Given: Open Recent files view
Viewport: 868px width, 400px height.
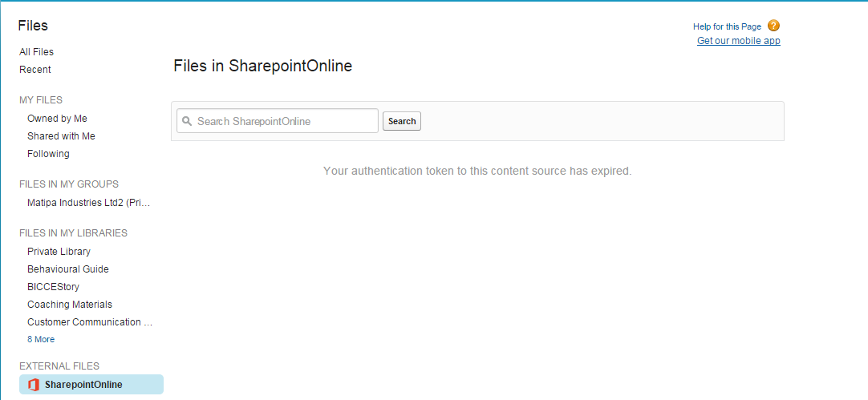Looking at the screenshot, I should [34, 70].
